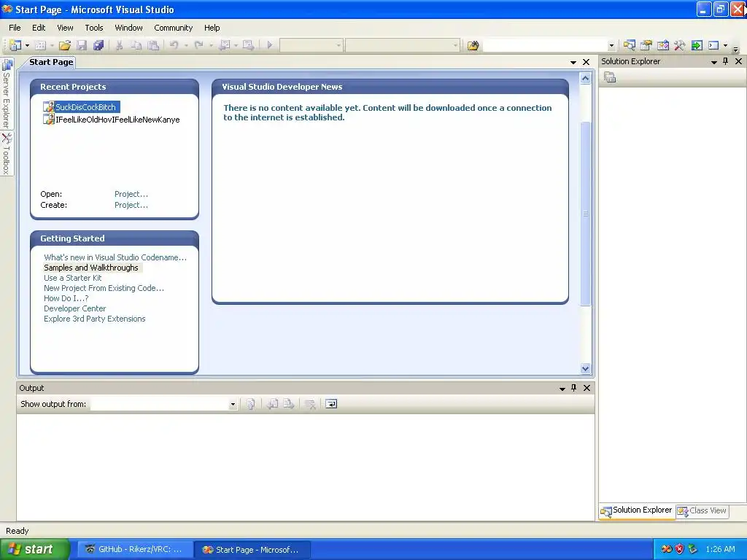Open Solution Explorer window position dropdown
747x560 pixels.
(713, 62)
